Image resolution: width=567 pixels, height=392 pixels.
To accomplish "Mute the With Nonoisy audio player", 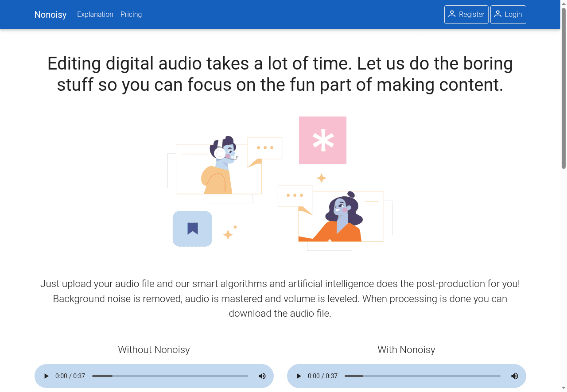I will (x=514, y=376).
